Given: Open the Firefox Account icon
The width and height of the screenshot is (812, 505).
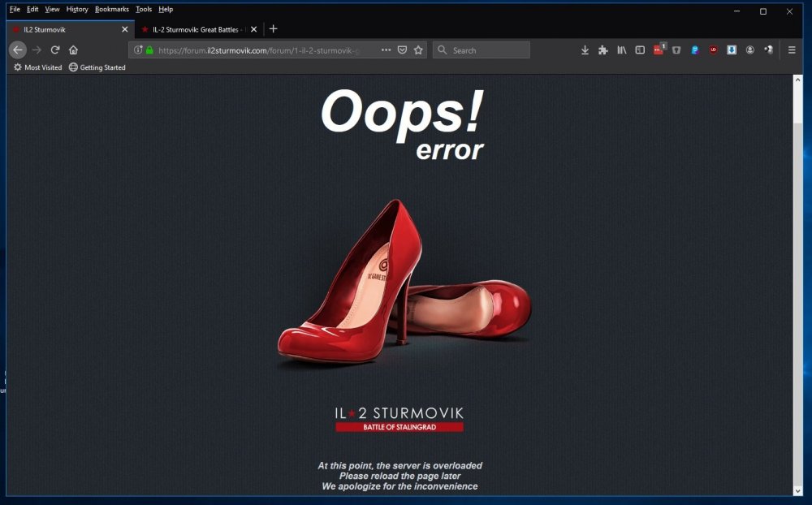Looking at the screenshot, I should tap(751, 50).
